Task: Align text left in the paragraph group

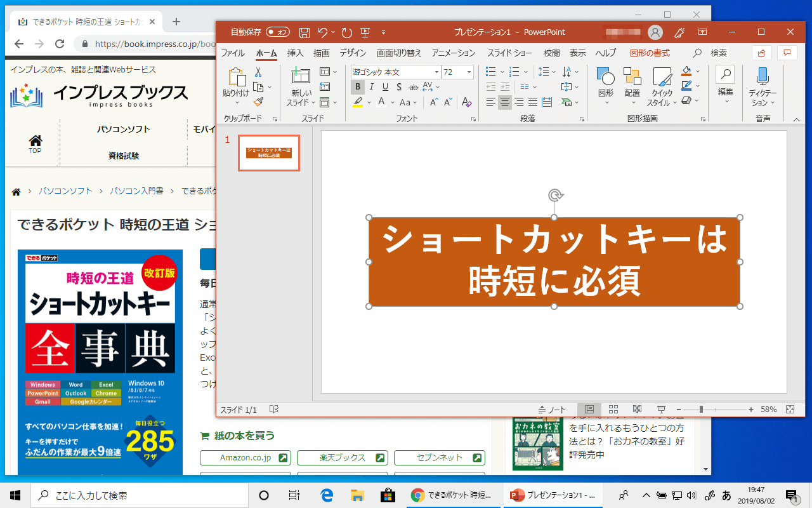Action: [491, 102]
